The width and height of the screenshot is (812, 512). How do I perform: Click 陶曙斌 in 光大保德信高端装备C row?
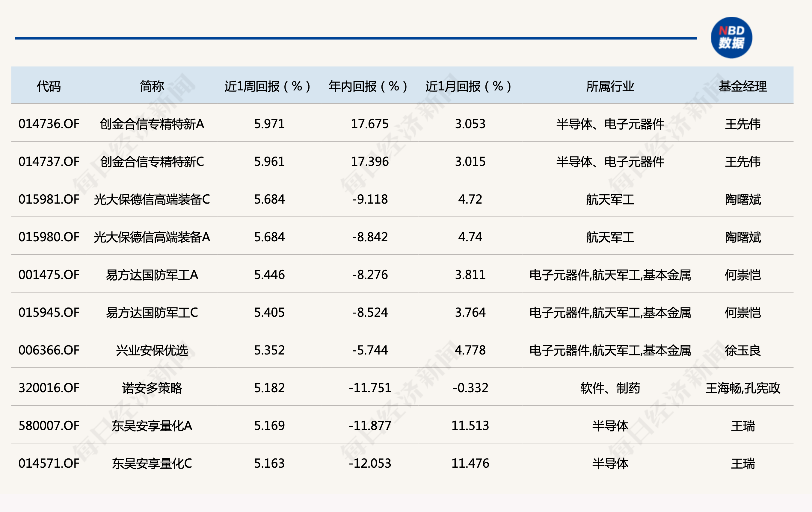743,199
